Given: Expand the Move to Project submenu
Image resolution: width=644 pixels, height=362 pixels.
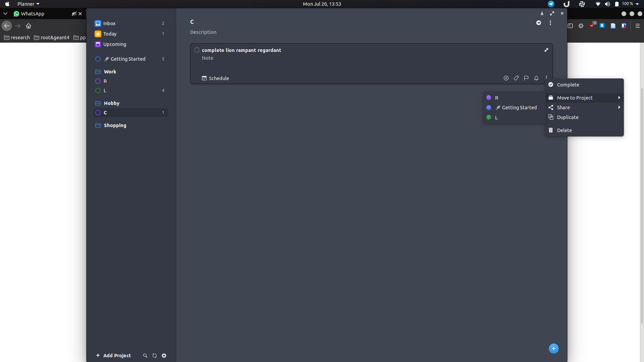Looking at the screenshot, I should (x=619, y=98).
